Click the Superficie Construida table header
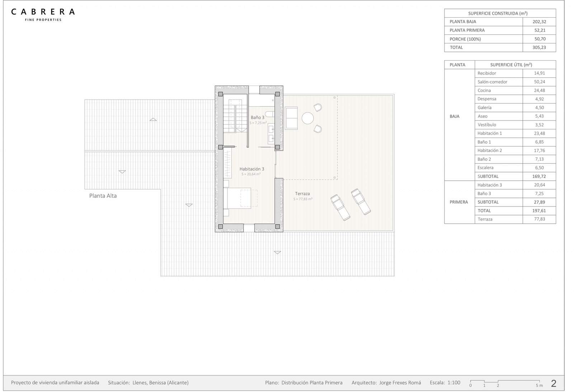The image size is (574, 392). tap(500, 13)
